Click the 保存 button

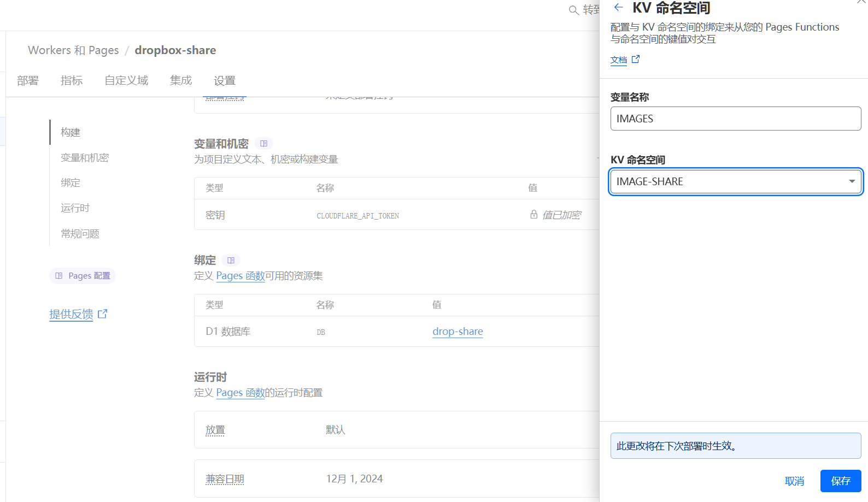pos(840,481)
